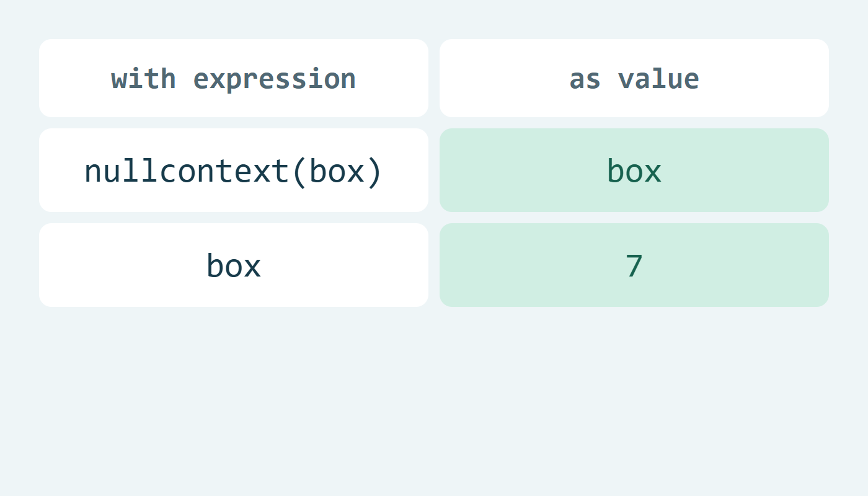Screen dimensions: 868x496
Task: Select the green 'box' value cell
Action: point(634,170)
